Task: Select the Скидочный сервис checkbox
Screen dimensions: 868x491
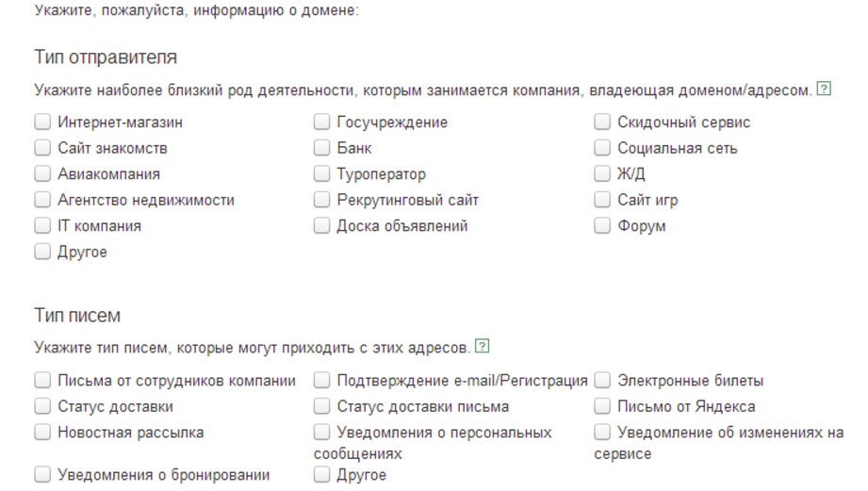Action: point(603,123)
